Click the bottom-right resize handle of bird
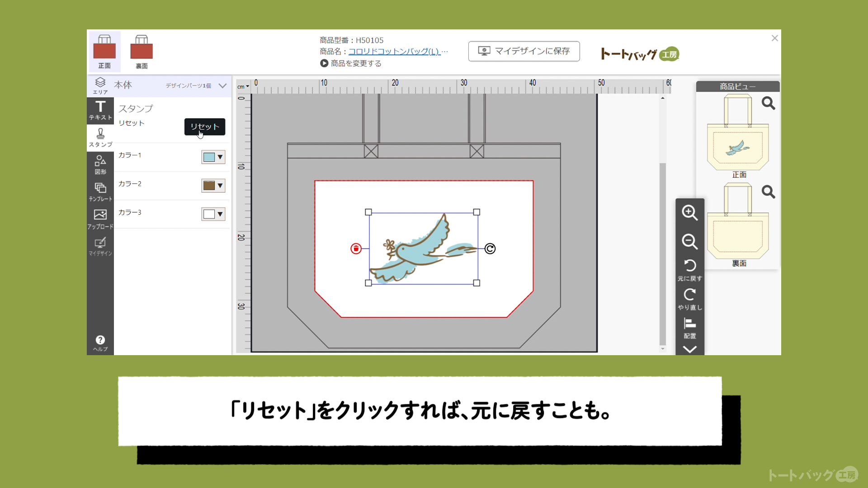 click(x=476, y=283)
